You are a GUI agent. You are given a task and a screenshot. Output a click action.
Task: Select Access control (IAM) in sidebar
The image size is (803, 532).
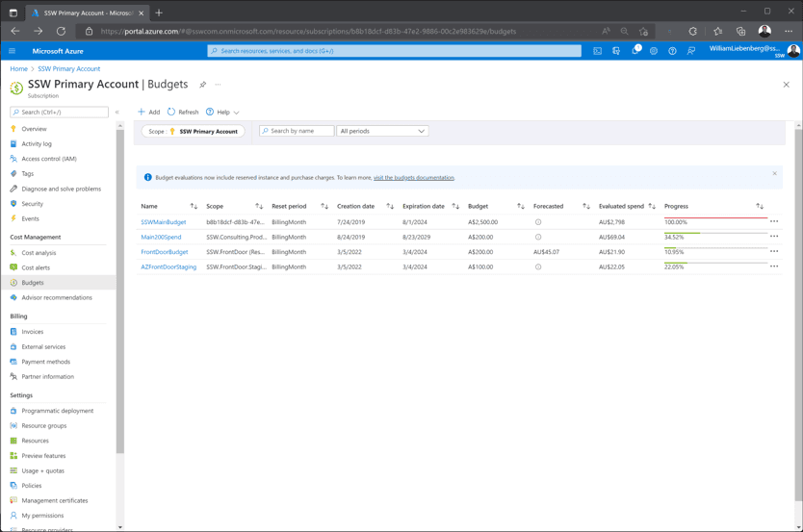coord(48,159)
